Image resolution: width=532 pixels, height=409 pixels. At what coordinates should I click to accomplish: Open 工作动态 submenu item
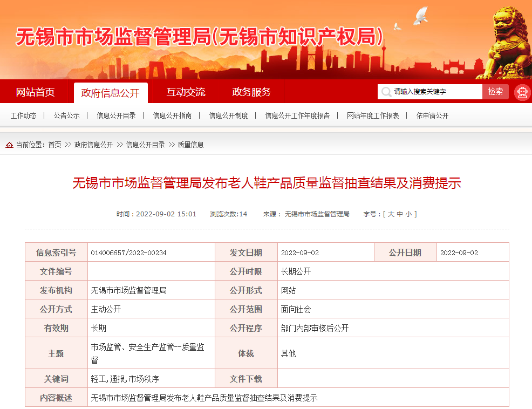(24, 115)
